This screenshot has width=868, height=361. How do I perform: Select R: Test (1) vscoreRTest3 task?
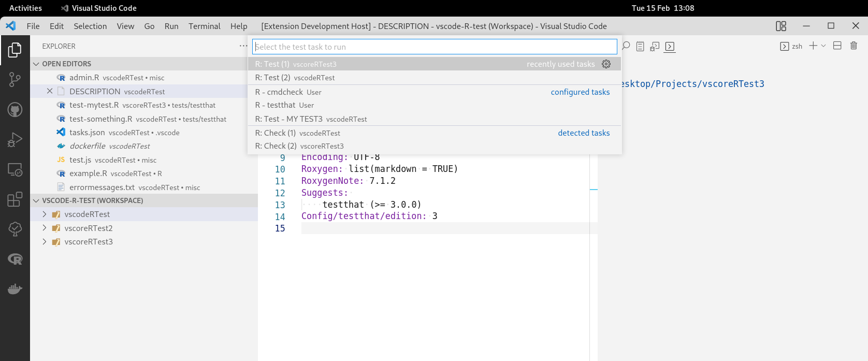(435, 64)
